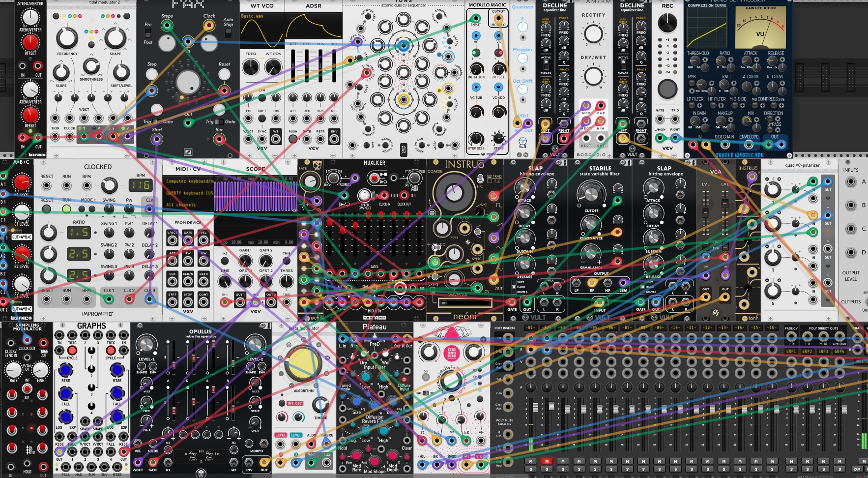Open the Computer keyboard driver dropdown in MIDI-CV
Screen dimensions: 868x478
point(189,181)
